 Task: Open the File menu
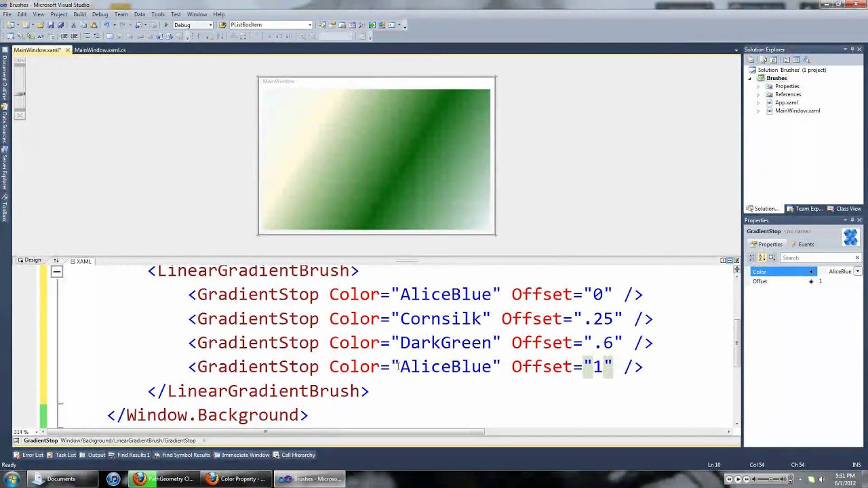click(x=7, y=14)
